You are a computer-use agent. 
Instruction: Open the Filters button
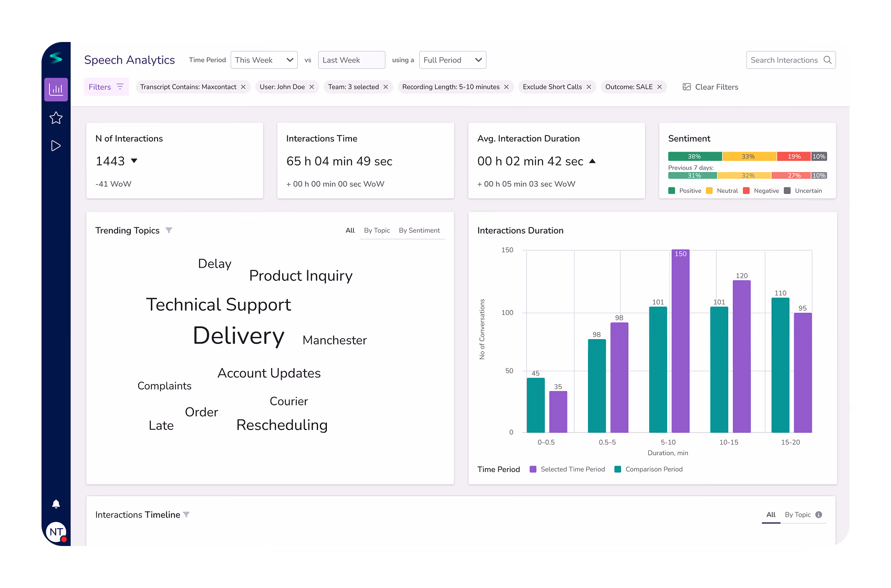[x=106, y=87]
